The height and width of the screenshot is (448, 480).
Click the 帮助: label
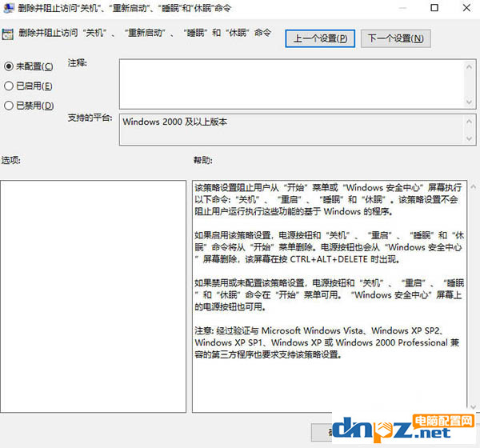tap(202, 160)
